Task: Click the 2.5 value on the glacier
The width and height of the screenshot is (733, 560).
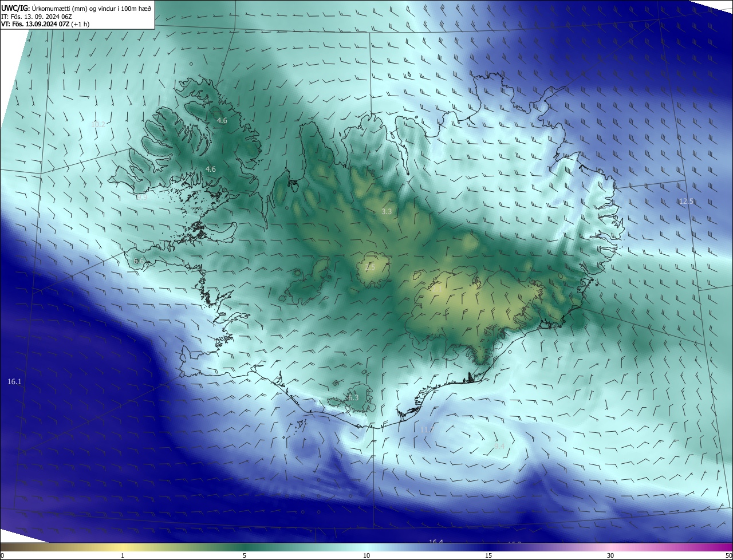Action: pos(370,267)
